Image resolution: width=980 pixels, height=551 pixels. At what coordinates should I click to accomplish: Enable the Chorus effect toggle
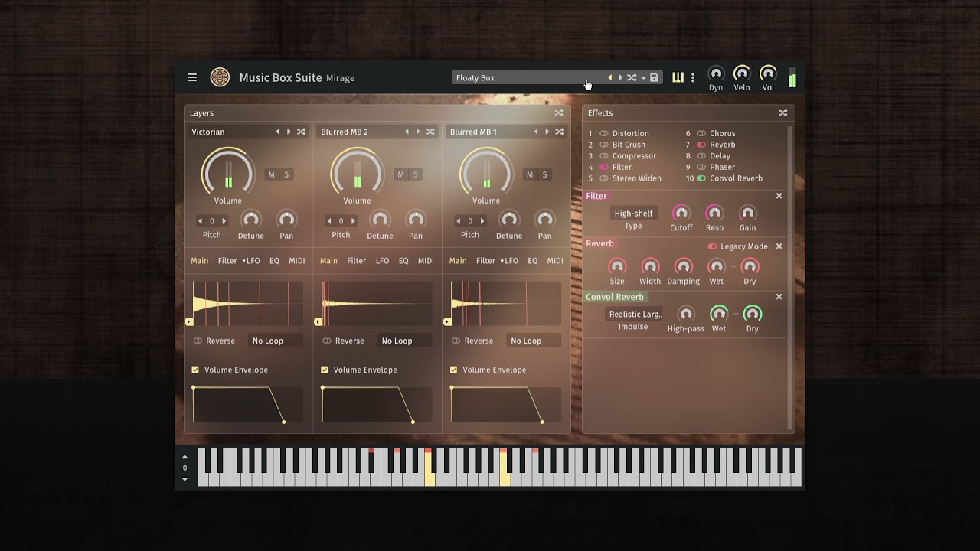coord(701,133)
